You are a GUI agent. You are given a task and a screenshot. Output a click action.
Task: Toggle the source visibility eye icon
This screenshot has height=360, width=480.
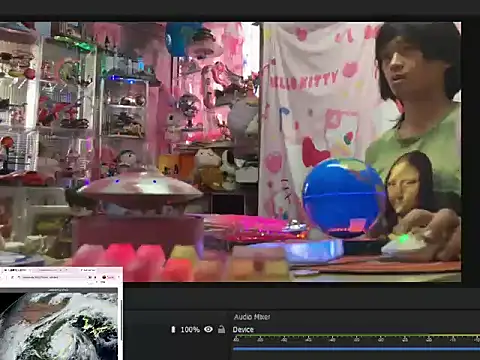coord(208,329)
